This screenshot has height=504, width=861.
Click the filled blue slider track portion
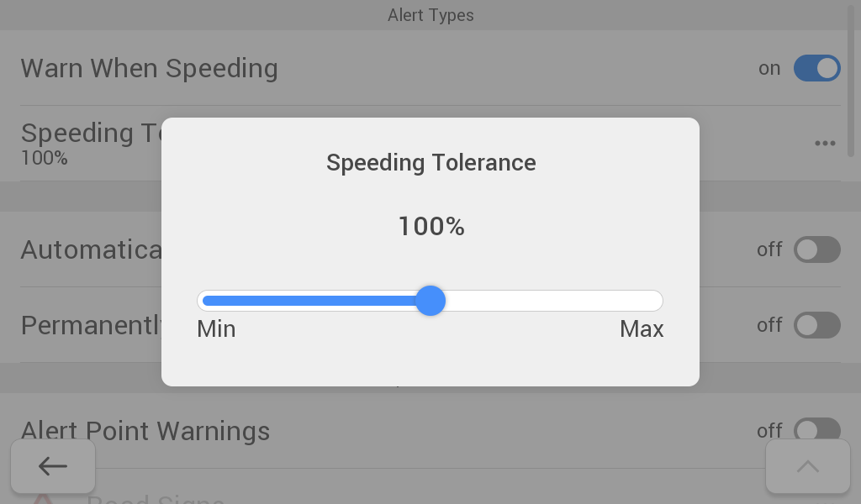(311, 301)
